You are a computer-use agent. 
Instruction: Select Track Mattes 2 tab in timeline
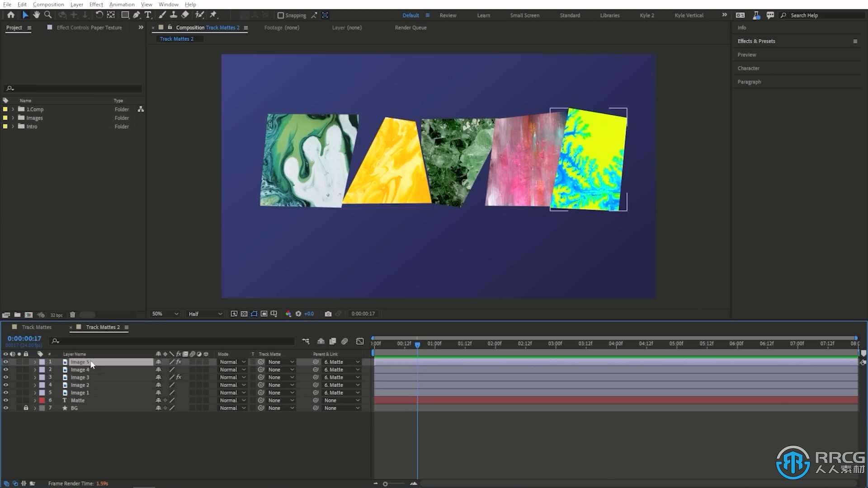point(103,327)
